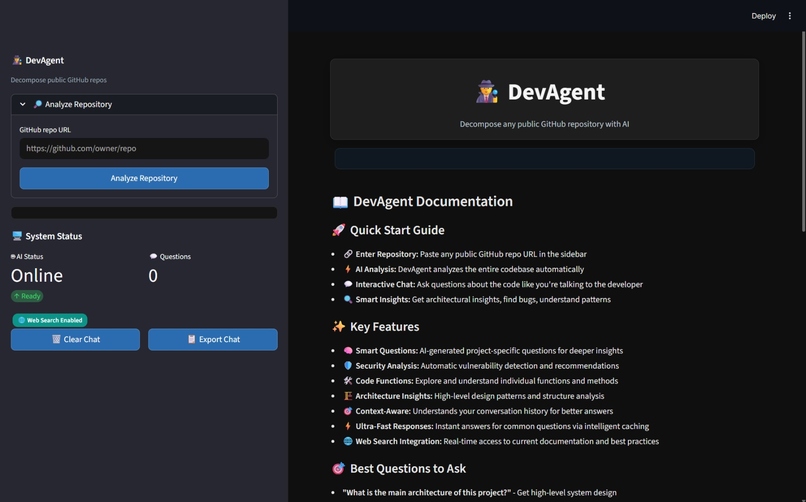Viewport: 806px width, 502px height.
Task: Click the speech bubble icon beside Questions
Action: click(153, 256)
